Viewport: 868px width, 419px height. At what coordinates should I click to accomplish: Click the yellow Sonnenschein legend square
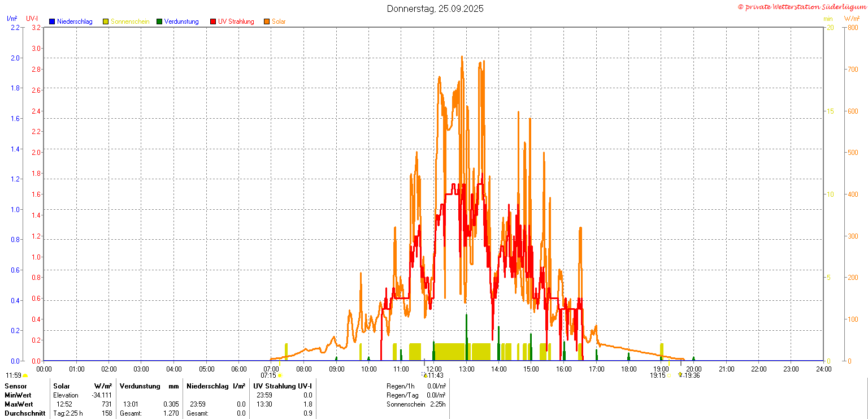click(x=106, y=21)
